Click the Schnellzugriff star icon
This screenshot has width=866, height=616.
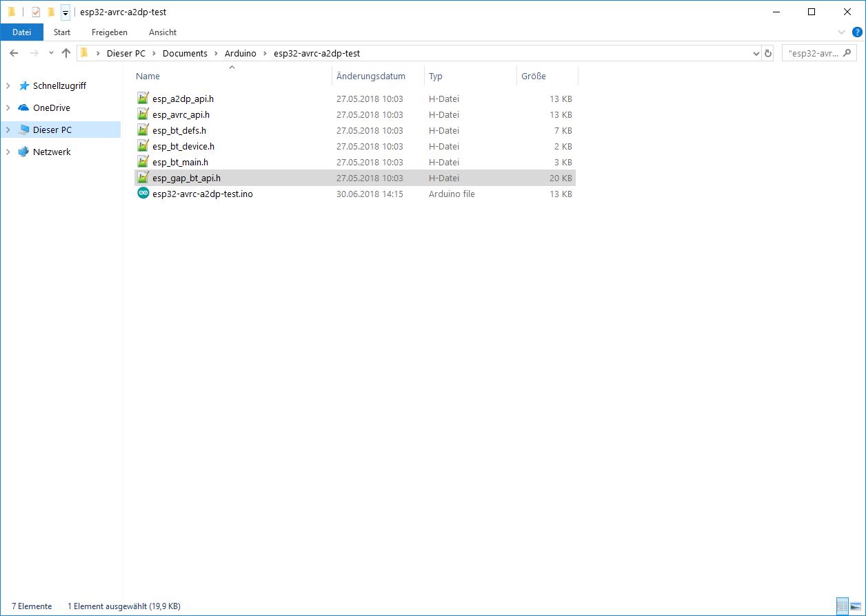(x=24, y=86)
